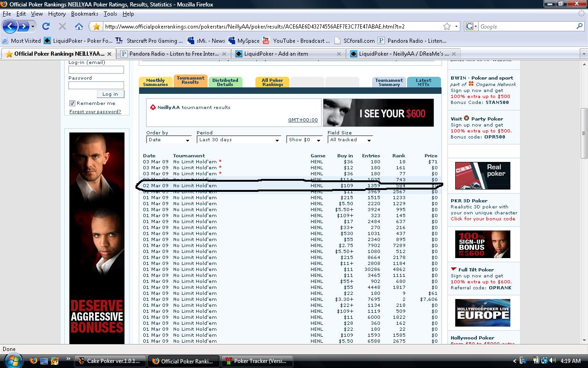Click the Real poker ad thumbnail
588x368 pixels.
click(482, 175)
